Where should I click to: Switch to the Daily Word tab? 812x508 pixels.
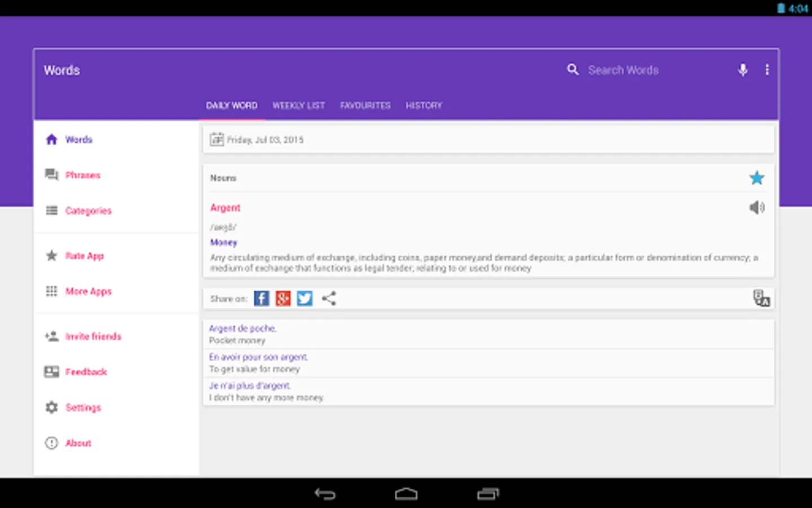click(x=232, y=106)
